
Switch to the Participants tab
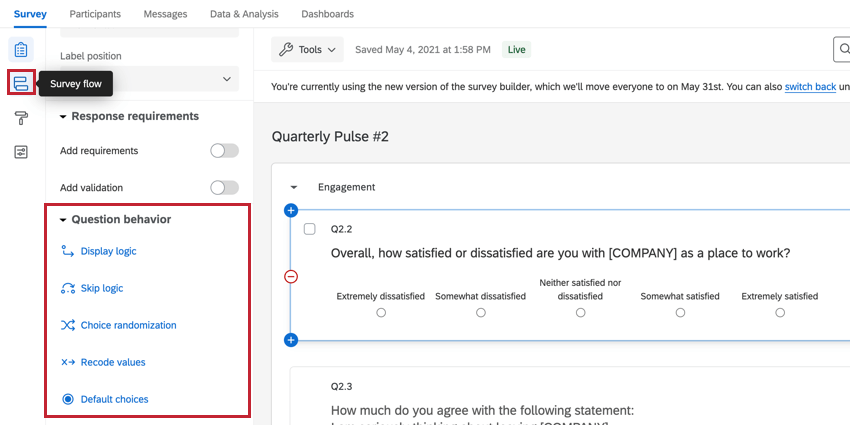[95, 14]
